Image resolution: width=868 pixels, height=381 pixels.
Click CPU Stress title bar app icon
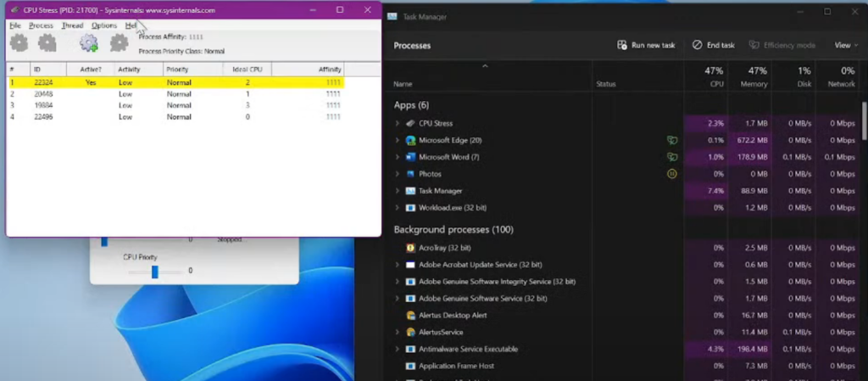[15, 10]
